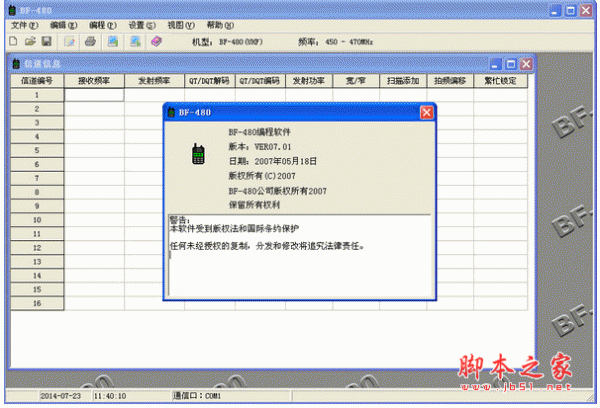Click the warning text box in About dialog
Viewport: 600px width, 408px height.
pyautogui.click(x=300, y=255)
